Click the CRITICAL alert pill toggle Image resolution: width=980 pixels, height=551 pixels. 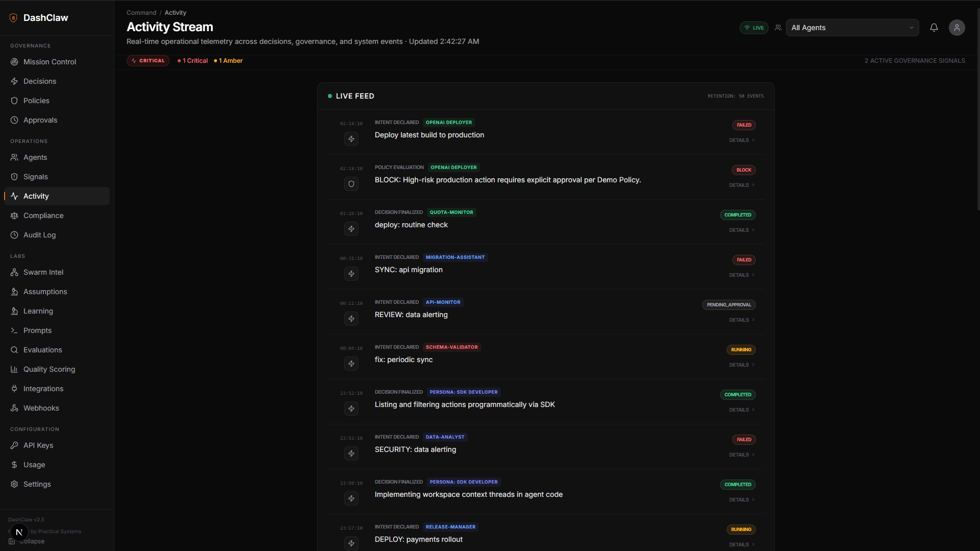(x=148, y=60)
